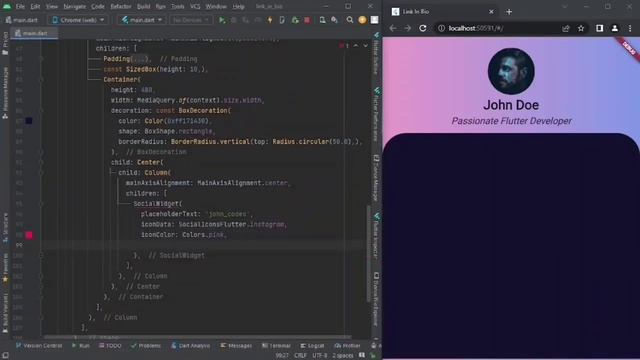Stop the running app red square
This screenshot has height=360, width=640.
(307, 20)
